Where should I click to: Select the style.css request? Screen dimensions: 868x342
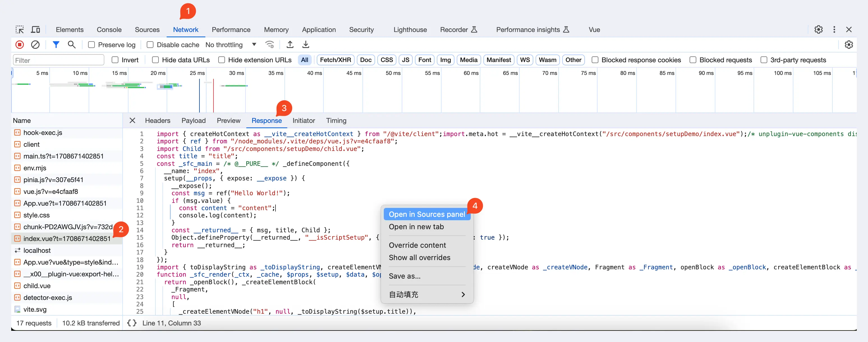tap(36, 215)
